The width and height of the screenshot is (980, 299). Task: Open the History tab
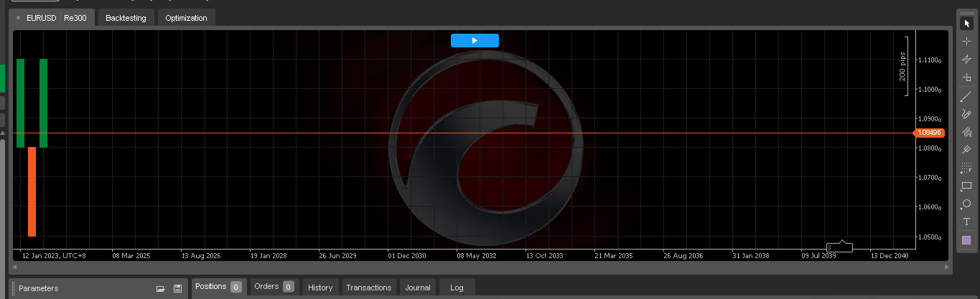click(x=320, y=288)
